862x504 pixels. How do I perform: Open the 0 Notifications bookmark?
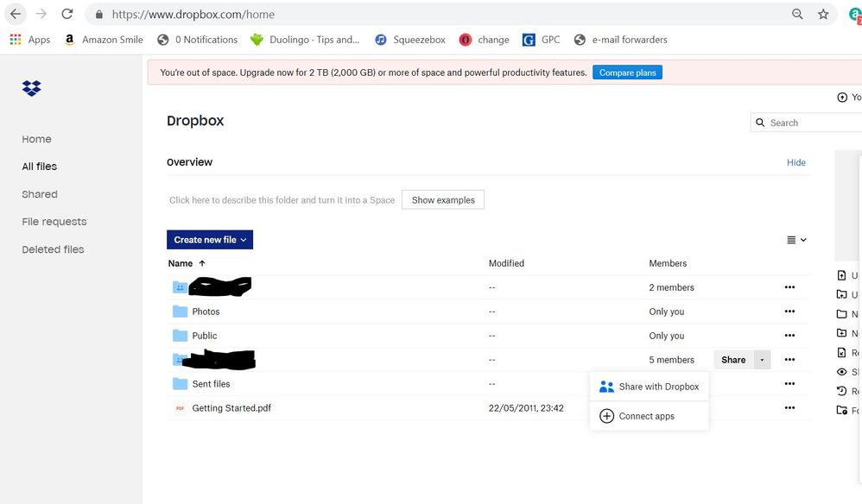pyautogui.click(x=197, y=40)
